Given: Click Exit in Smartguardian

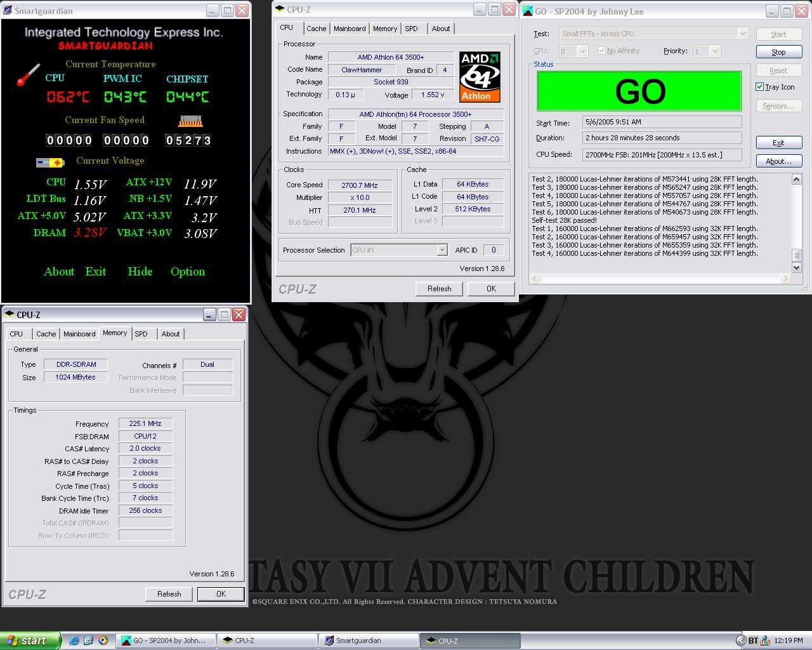Looking at the screenshot, I should coord(96,272).
